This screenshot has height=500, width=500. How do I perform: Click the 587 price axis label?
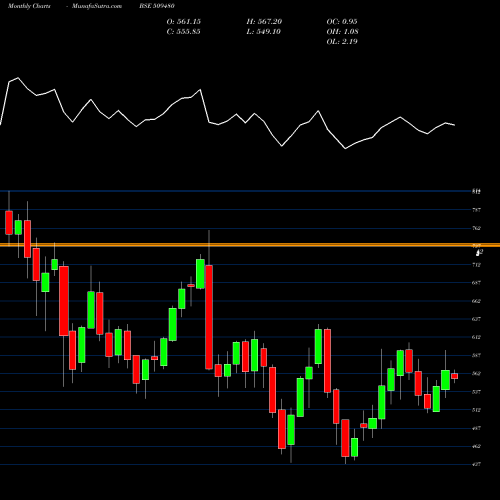click(x=477, y=355)
